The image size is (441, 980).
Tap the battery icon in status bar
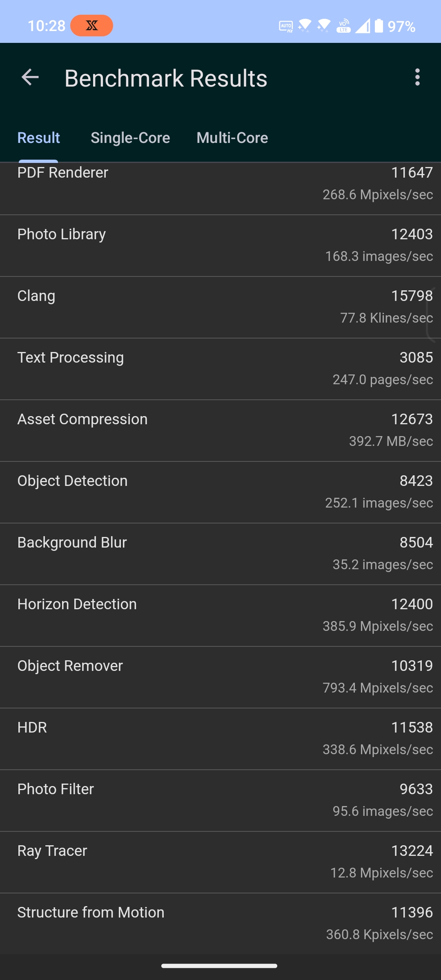click(x=379, y=26)
